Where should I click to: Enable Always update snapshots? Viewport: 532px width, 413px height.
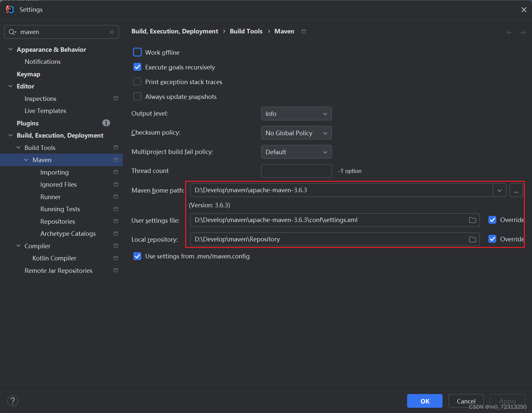(x=137, y=96)
